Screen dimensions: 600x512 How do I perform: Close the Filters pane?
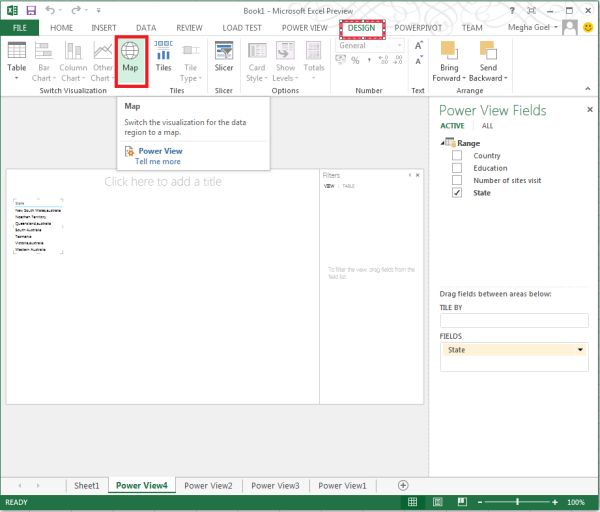[417, 175]
